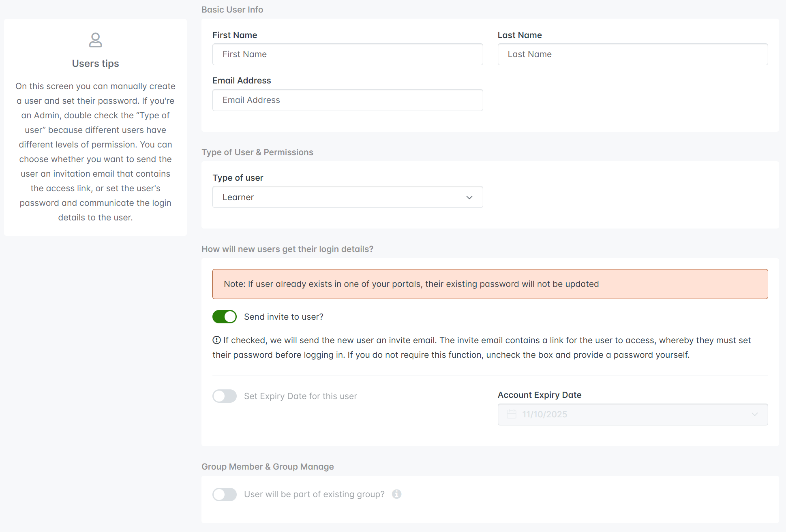Click the Basic User Info section title
786x532 pixels.
pyautogui.click(x=232, y=10)
